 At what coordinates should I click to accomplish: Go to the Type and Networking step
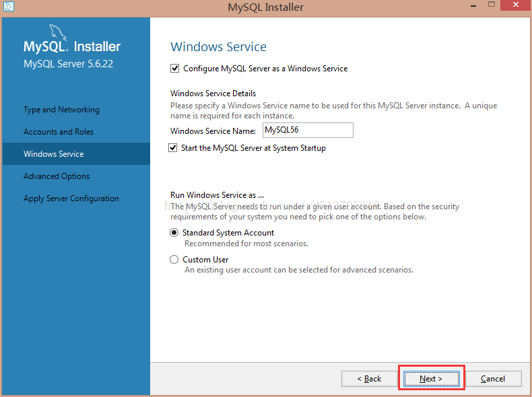pos(61,110)
